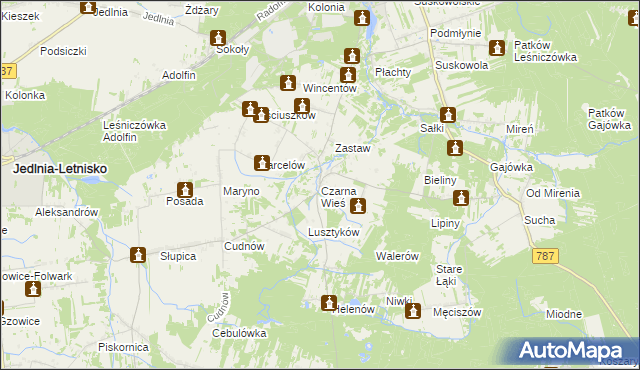Click the Żdżary village label
The image size is (640, 370).
[x=202, y=11]
